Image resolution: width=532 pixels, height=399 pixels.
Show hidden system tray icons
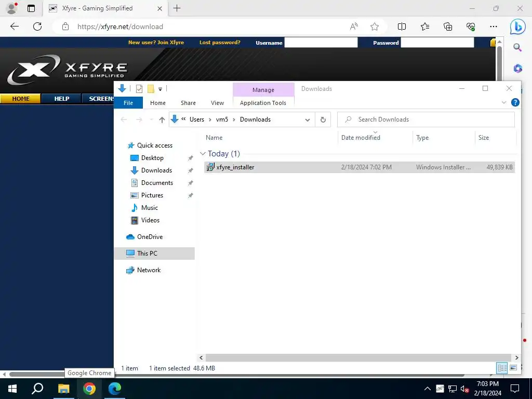coord(428,389)
